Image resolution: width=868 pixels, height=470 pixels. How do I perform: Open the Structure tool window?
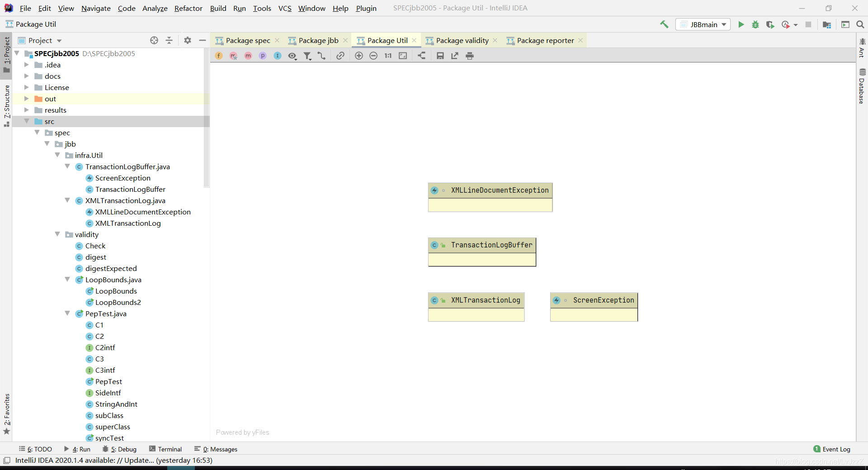coord(6,105)
